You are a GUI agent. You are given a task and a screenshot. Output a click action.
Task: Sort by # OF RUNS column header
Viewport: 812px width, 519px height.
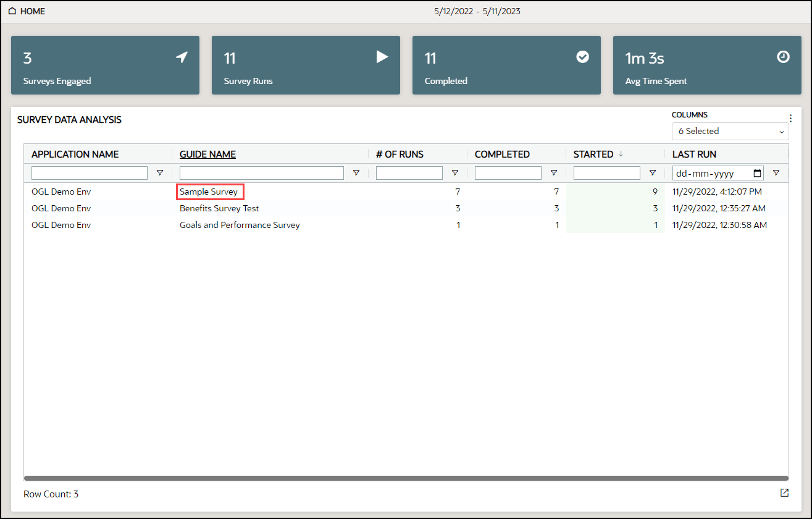[400, 154]
